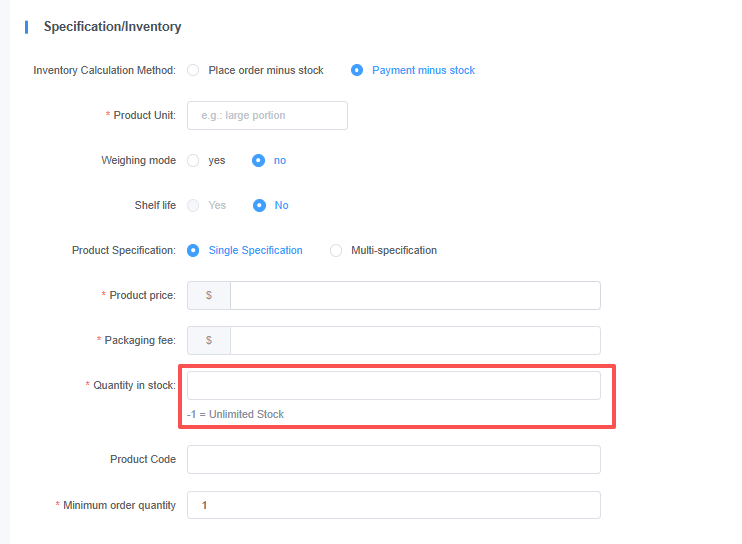Click the Specification/Inventory section heading

112,27
